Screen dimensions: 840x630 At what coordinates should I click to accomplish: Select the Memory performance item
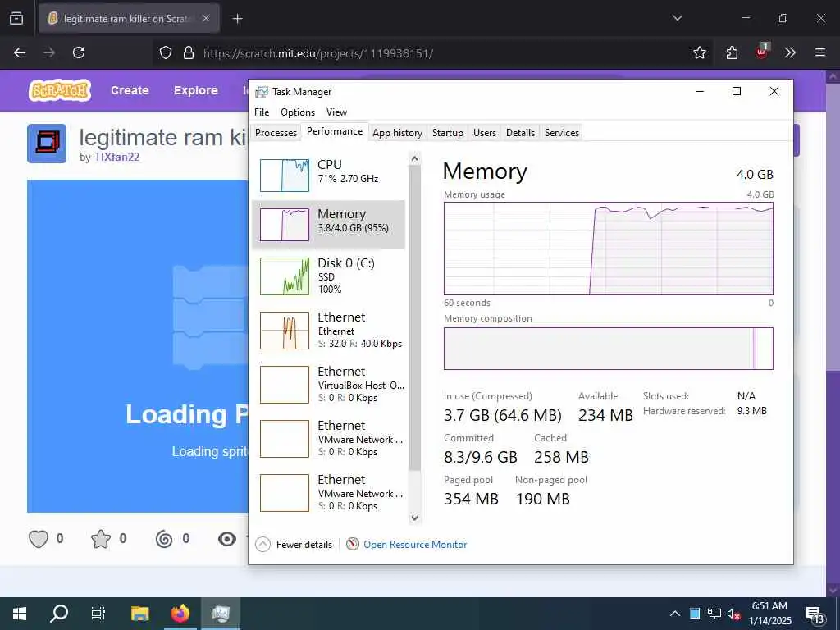click(328, 225)
